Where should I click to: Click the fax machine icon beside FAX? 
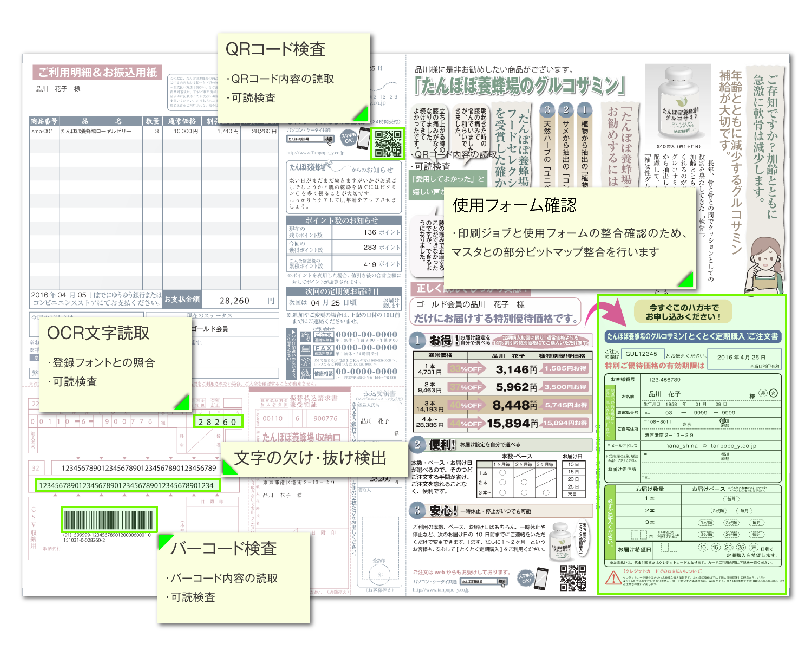(305, 350)
